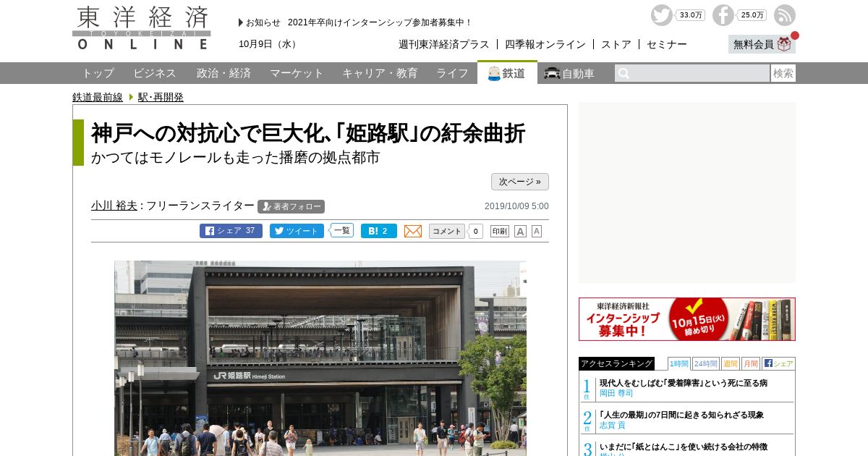Viewport: 868px width, 456px height.
Task: Open 四季報オンライン link
Action: coord(545,44)
